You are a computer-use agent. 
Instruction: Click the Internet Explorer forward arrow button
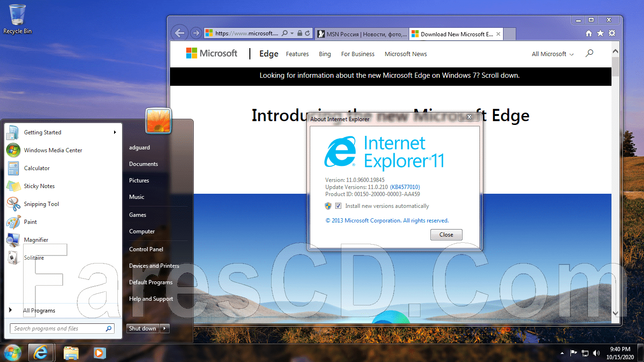point(196,33)
